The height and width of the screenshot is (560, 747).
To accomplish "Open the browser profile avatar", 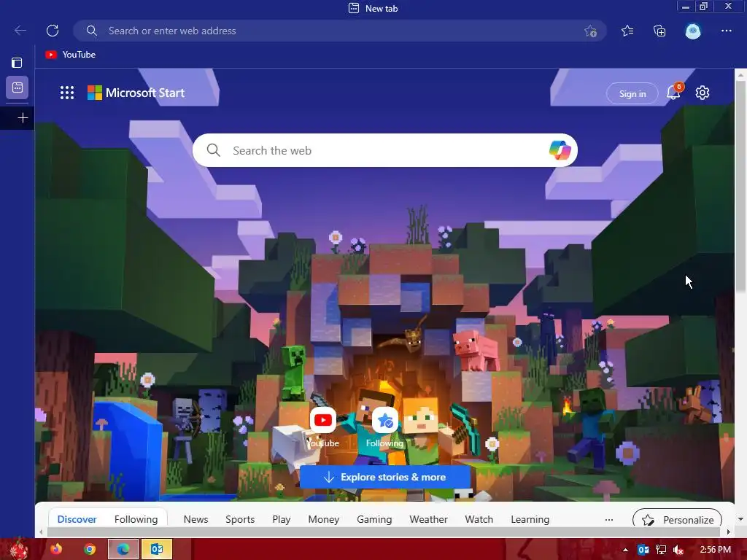I will pos(693,31).
